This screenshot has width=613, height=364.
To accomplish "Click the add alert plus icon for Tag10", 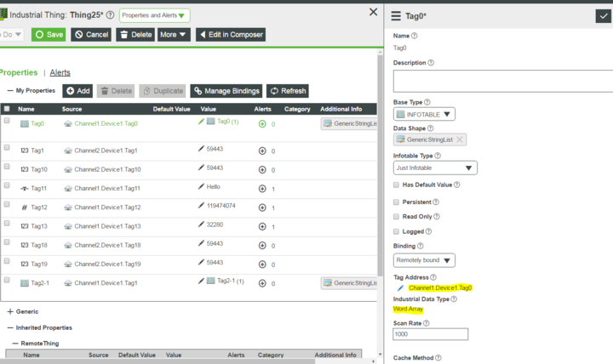I will (262, 170).
